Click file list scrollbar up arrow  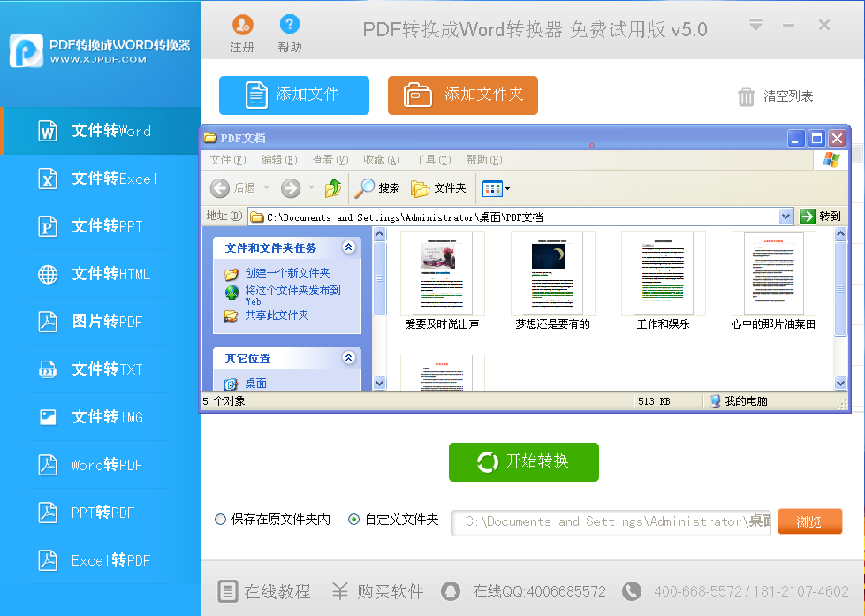click(x=840, y=233)
